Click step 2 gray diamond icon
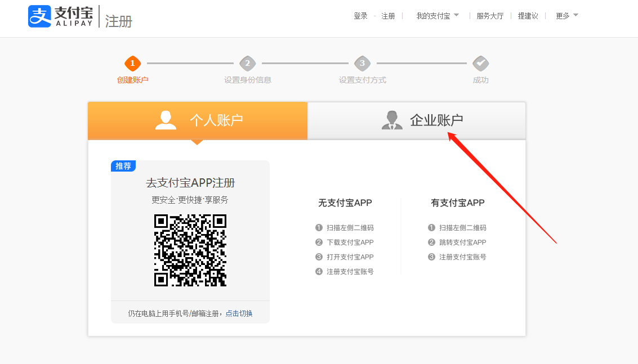Screen dimensions: 638x364 click(247, 63)
